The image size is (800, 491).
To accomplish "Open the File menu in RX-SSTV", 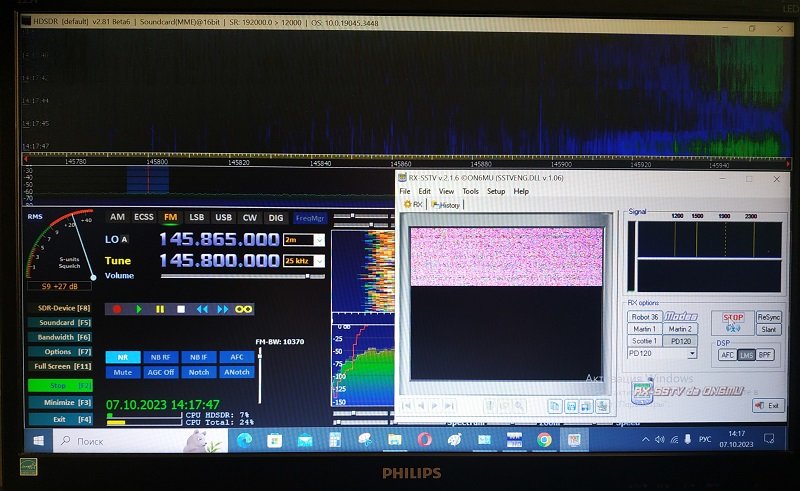I will (405, 191).
